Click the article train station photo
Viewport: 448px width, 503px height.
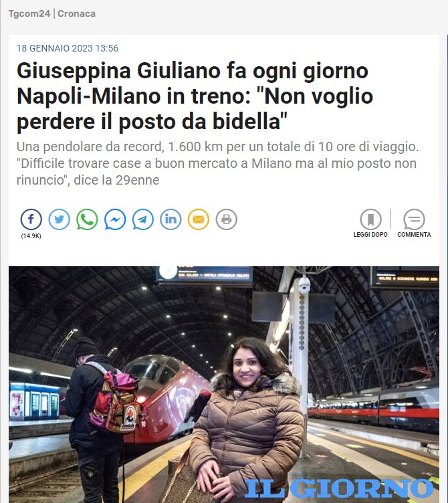coord(224,385)
